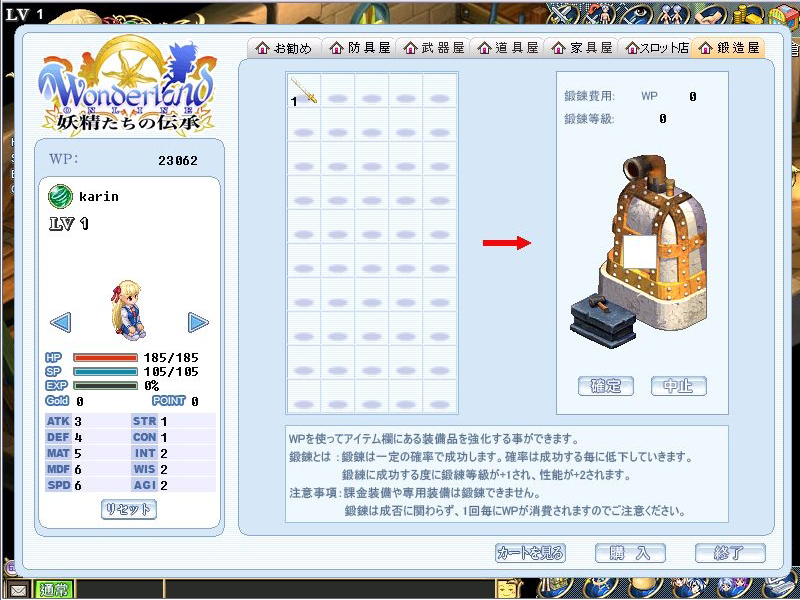800x600 pixels.
Task: Click the SPD stat label
Action: pos(58,485)
